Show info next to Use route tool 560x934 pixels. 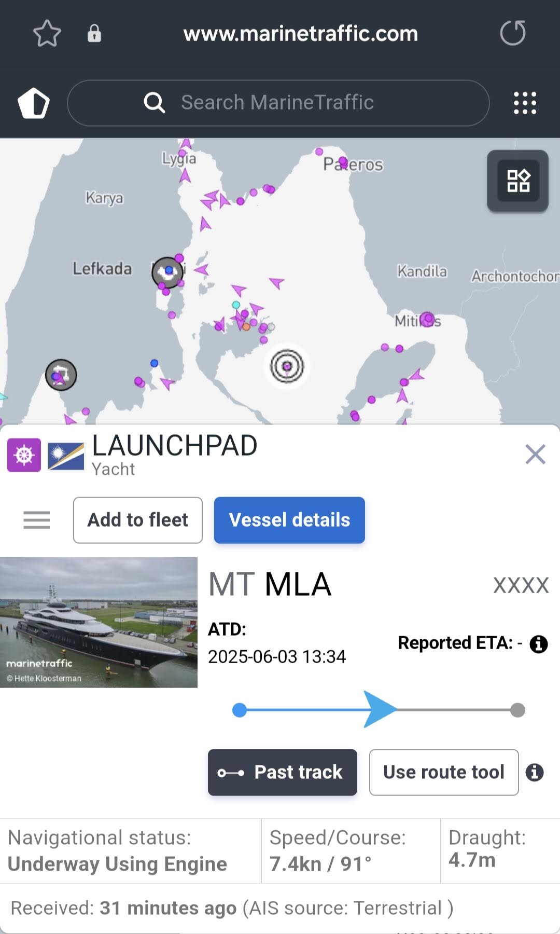pos(535,772)
